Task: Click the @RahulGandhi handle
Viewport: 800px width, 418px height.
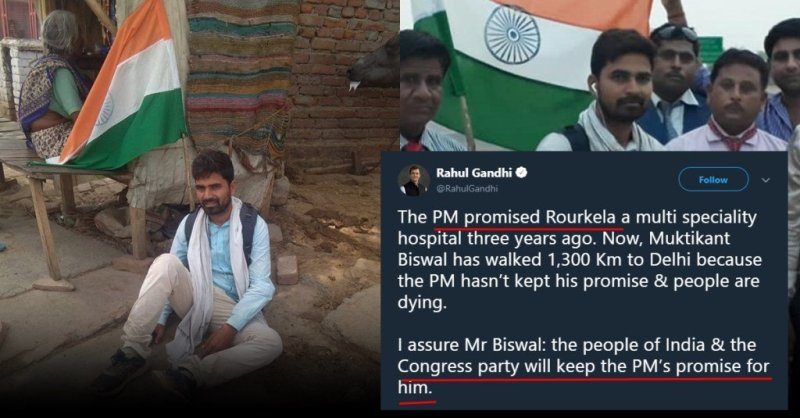Action: point(467,189)
